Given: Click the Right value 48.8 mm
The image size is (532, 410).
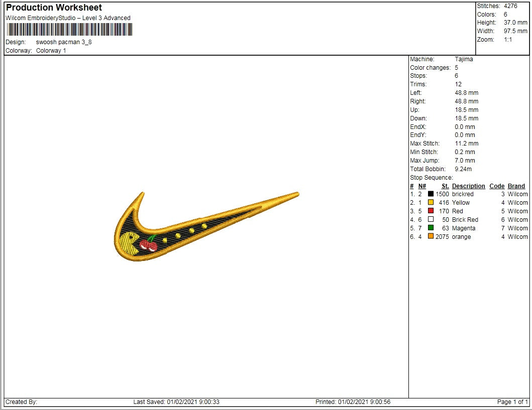Looking at the screenshot, I should (467, 101).
